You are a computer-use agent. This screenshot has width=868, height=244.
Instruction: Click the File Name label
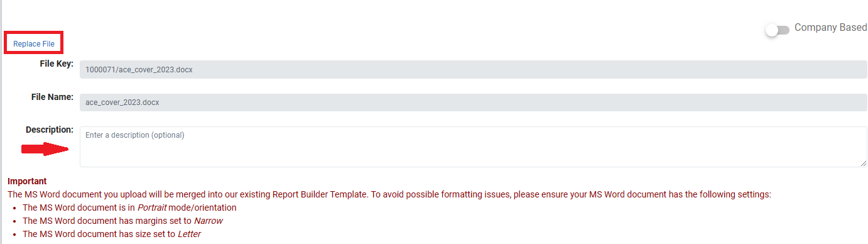53,97
